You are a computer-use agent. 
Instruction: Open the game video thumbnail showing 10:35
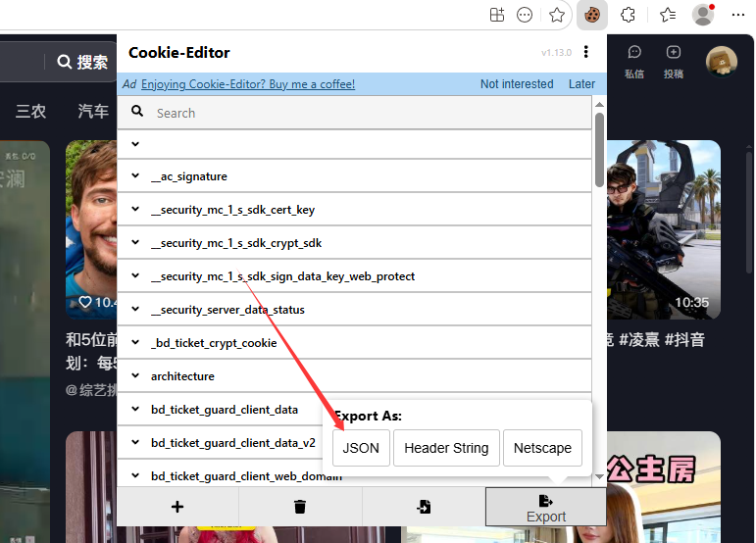664,229
